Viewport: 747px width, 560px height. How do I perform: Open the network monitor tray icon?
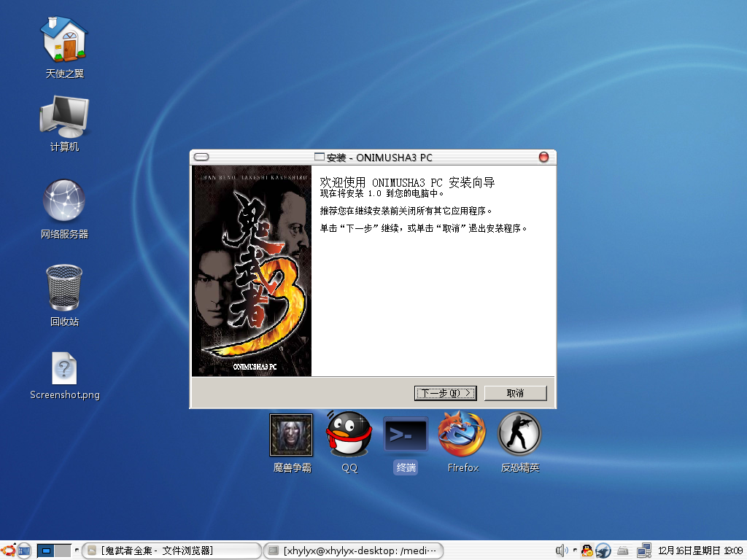point(643,551)
